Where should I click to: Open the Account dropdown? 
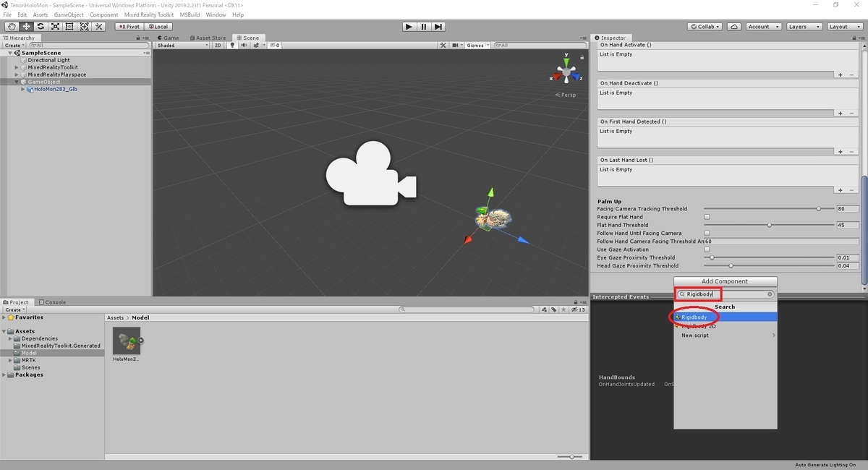pyautogui.click(x=764, y=27)
